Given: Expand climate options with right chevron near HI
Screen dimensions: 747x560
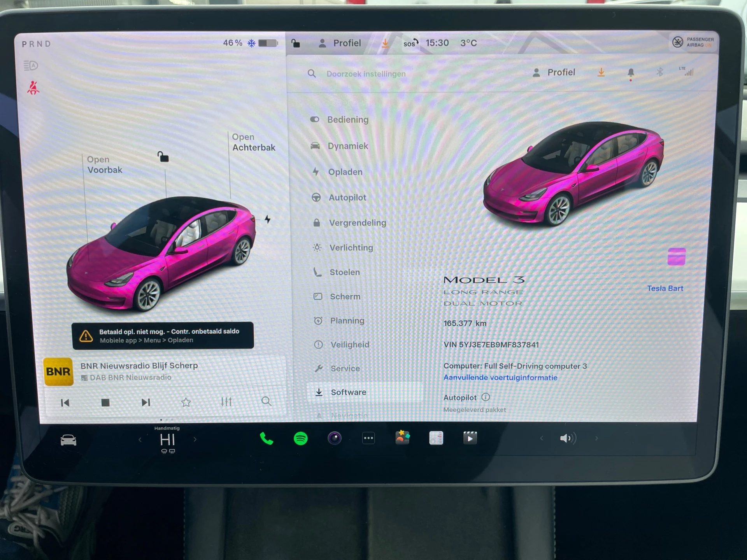Looking at the screenshot, I should point(195,439).
